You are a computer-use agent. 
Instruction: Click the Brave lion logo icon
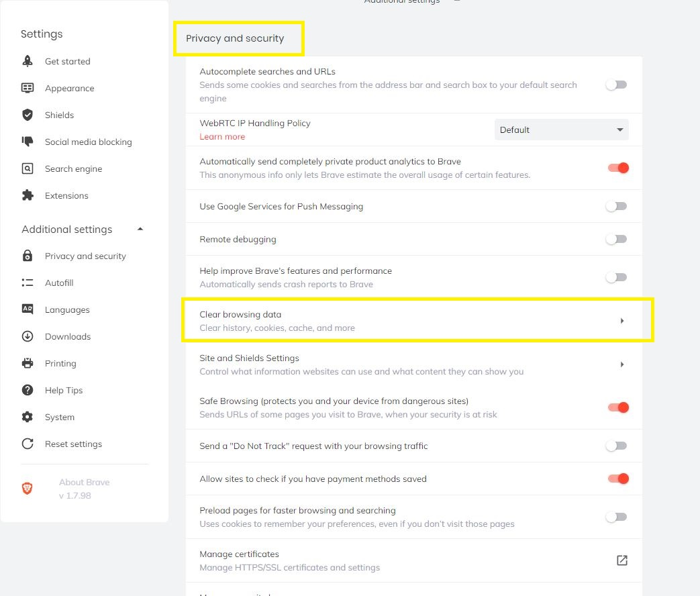[x=28, y=489]
